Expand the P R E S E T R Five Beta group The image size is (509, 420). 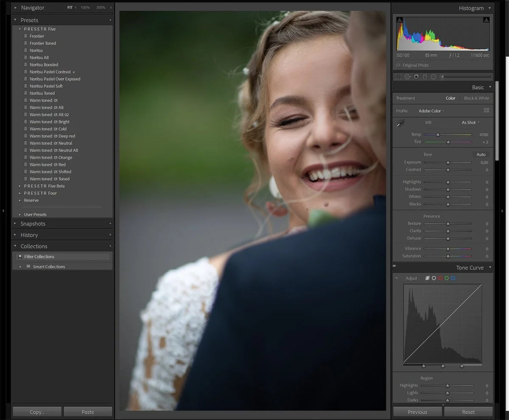(20, 186)
